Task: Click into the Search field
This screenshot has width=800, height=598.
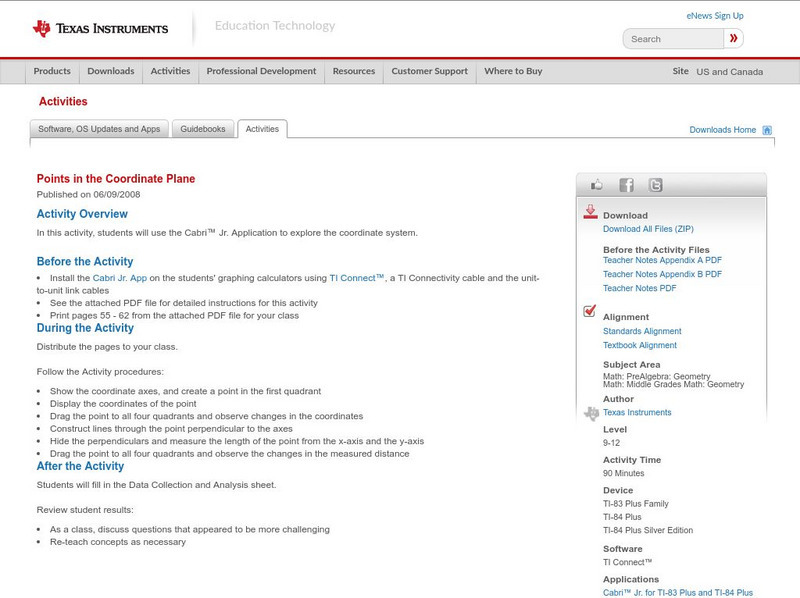Action: [x=673, y=39]
